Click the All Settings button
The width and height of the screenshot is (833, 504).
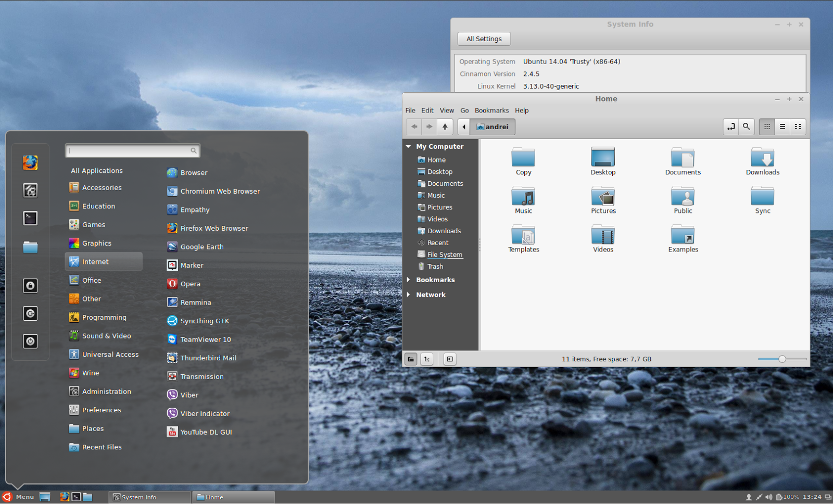(483, 39)
